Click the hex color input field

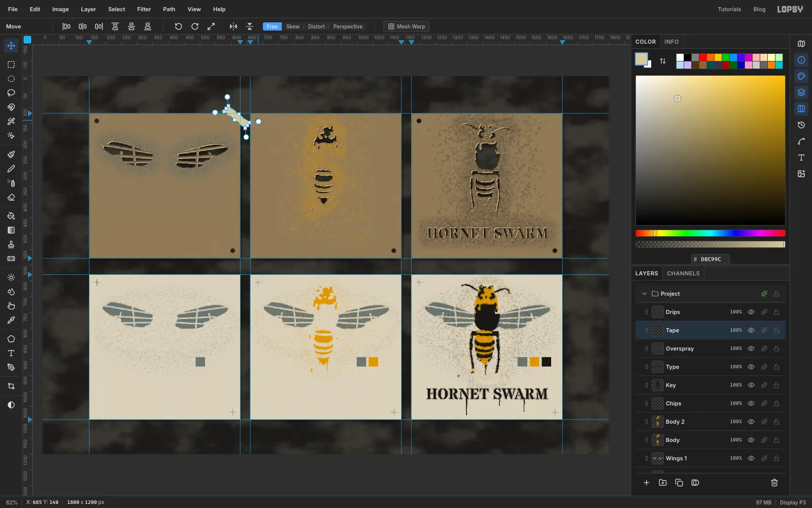710,259
